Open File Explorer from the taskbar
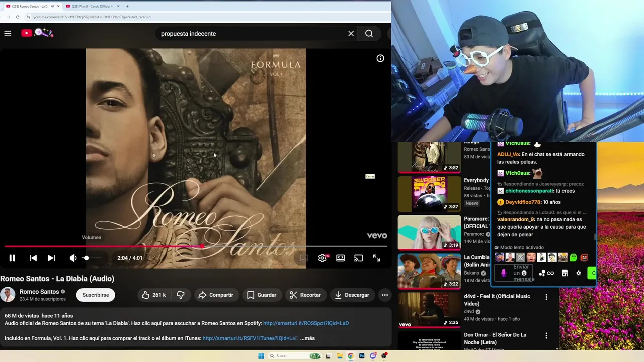644x362 pixels. point(340,356)
